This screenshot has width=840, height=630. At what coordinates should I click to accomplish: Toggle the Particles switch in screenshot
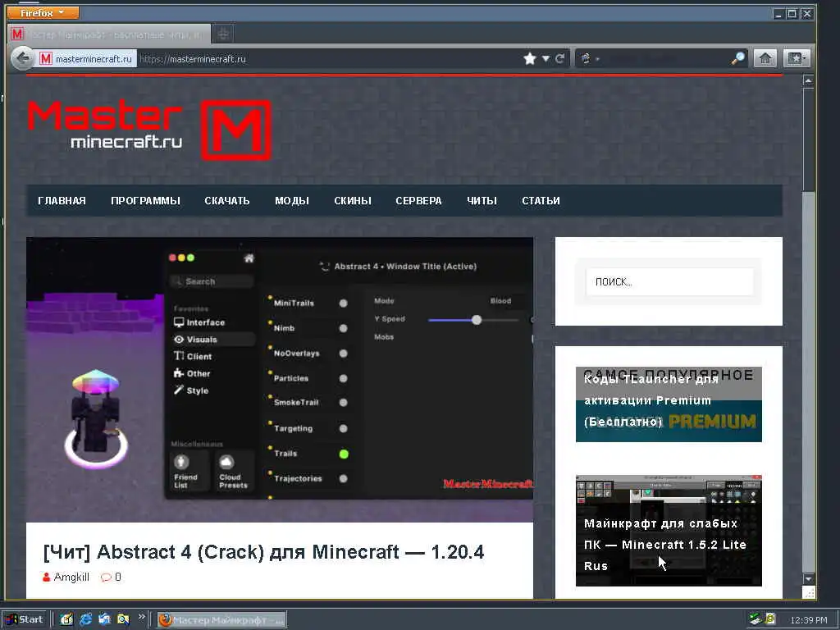[344, 379]
